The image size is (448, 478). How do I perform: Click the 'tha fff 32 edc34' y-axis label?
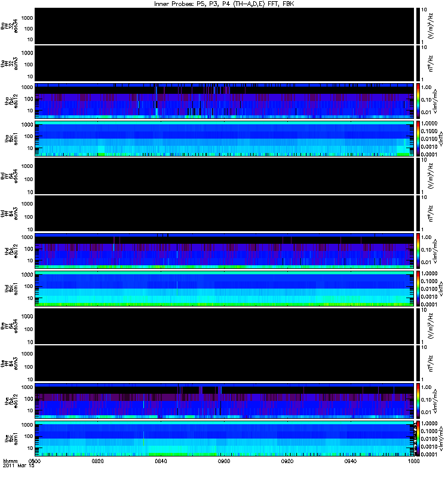tap(10, 26)
